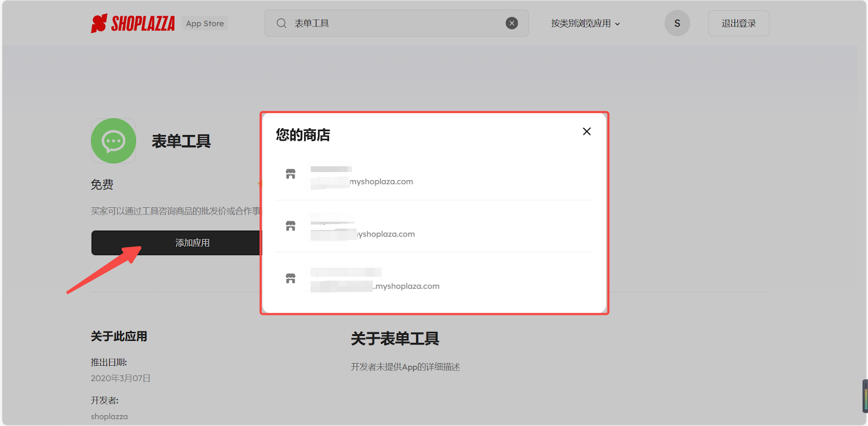This screenshot has width=868, height=426.
Task: Expand the 按类别浏览应用 dropdown
Action: 585,23
